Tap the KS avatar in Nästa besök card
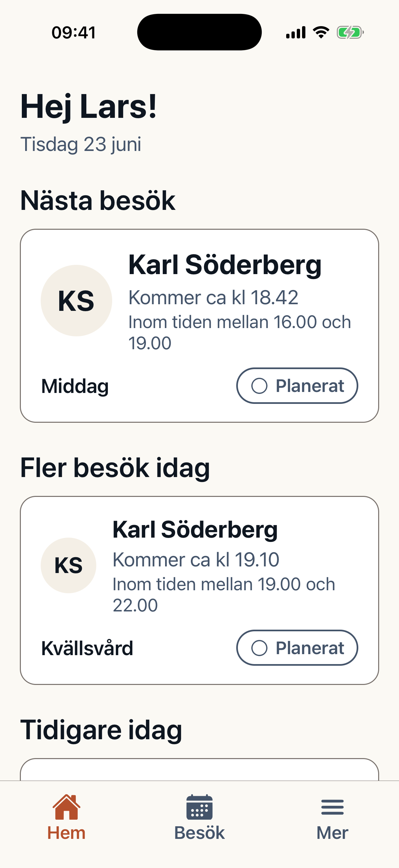 pos(76,301)
